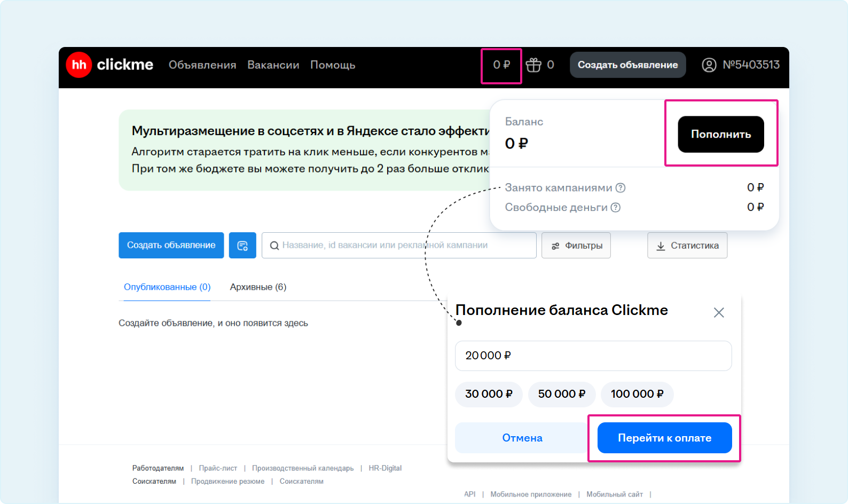Image resolution: width=848 pixels, height=504 pixels.
Task: Click the 0 ₽ balance in header
Action: (x=501, y=65)
